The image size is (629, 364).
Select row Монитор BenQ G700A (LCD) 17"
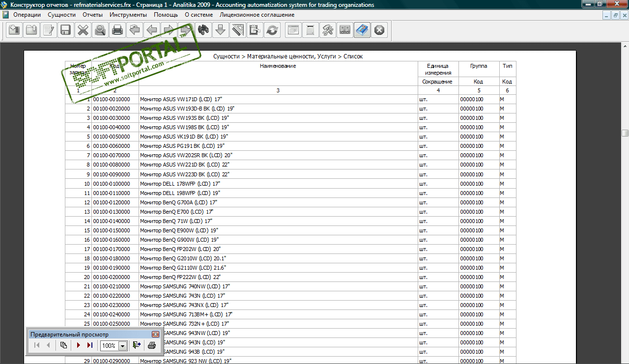(291, 202)
